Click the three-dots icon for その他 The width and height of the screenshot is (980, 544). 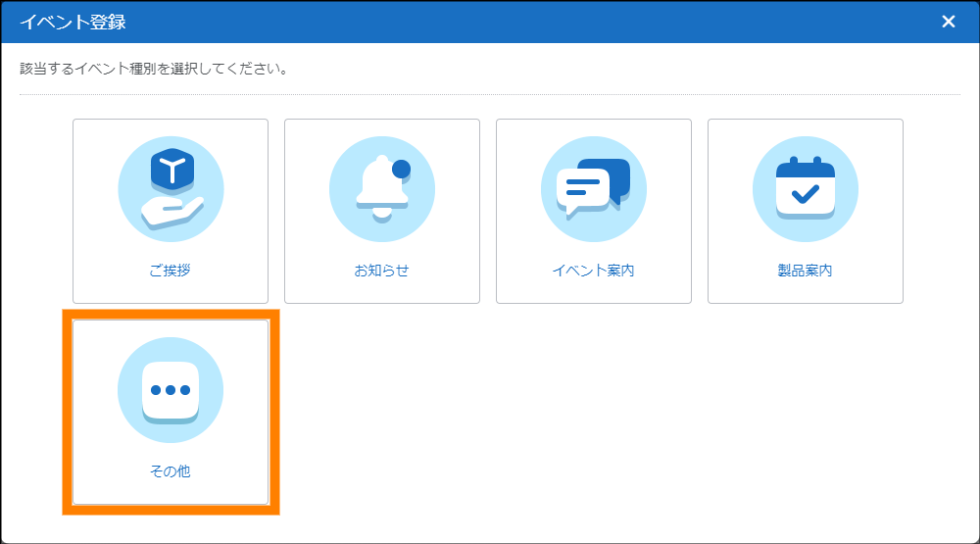click(x=171, y=390)
